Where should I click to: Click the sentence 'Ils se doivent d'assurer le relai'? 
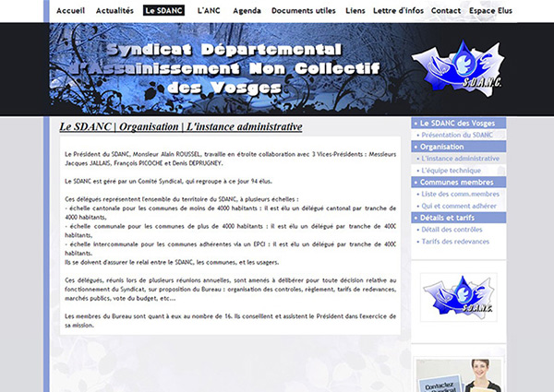point(172,262)
